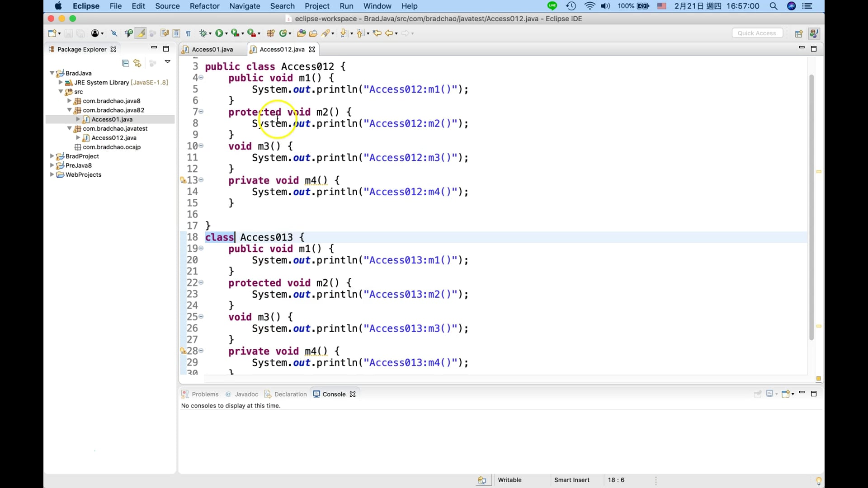Toggle Link with Editor in Package Explorer
This screenshot has width=868, height=488.
(x=137, y=63)
